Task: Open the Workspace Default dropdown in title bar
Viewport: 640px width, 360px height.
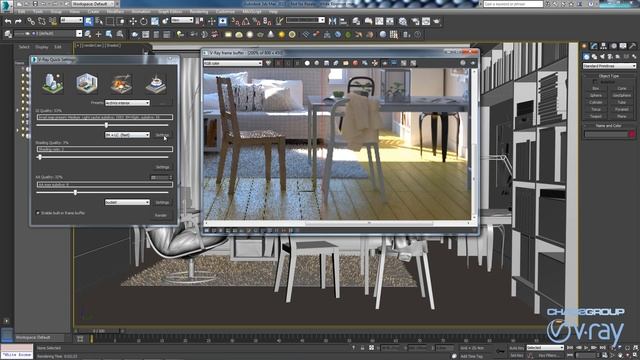Action: pyautogui.click(x=93, y=4)
